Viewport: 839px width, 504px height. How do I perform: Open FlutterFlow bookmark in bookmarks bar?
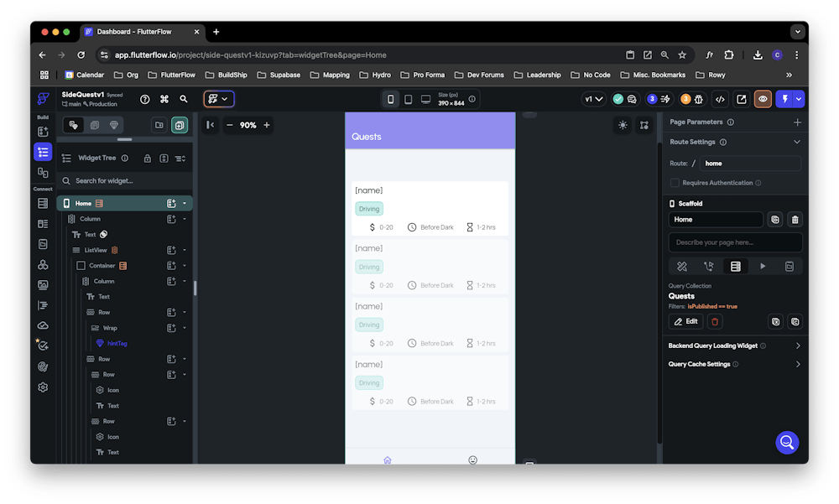coord(171,75)
